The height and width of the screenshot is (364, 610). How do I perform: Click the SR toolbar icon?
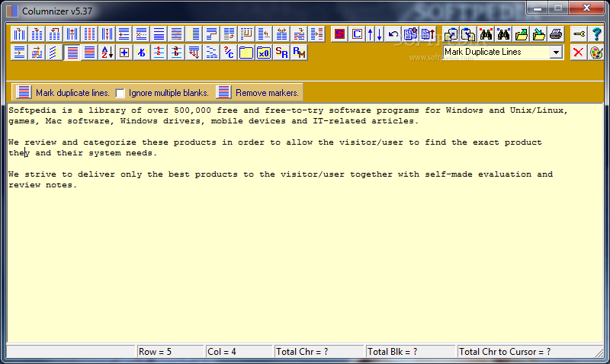tap(281, 53)
